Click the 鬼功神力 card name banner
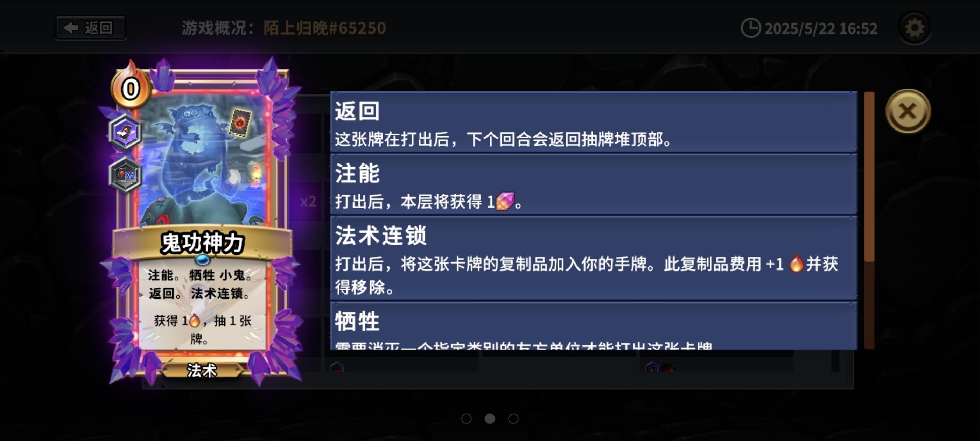 pos(202,243)
